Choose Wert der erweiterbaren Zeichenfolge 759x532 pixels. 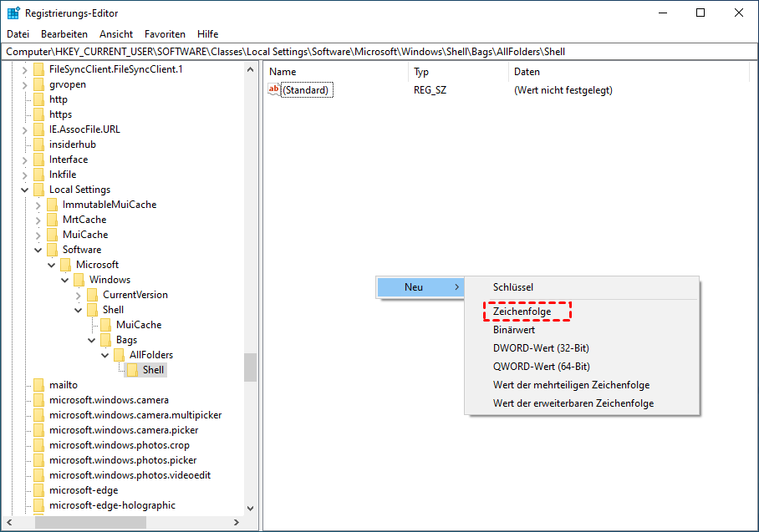pyautogui.click(x=581, y=403)
